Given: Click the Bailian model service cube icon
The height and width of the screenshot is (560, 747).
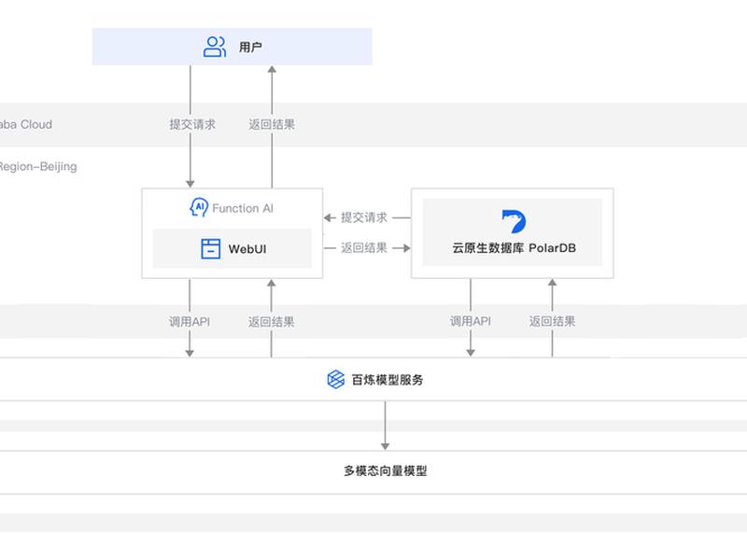Looking at the screenshot, I should (x=336, y=380).
